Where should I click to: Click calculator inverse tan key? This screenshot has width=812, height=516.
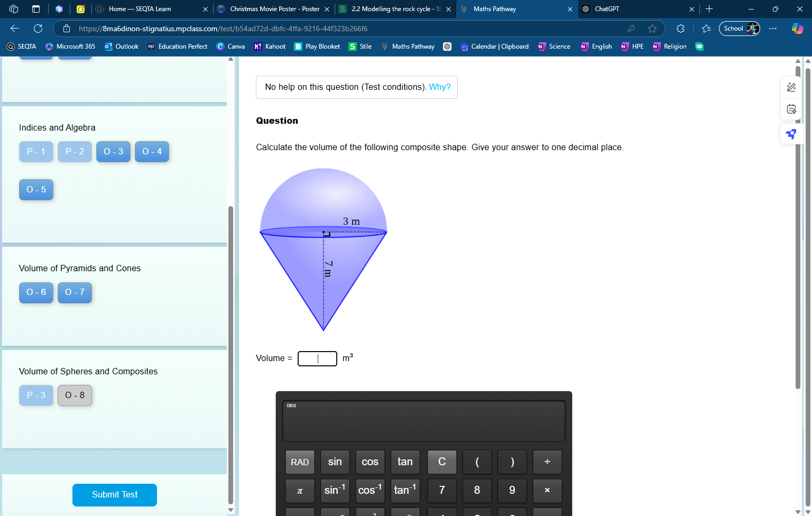click(x=405, y=491)
